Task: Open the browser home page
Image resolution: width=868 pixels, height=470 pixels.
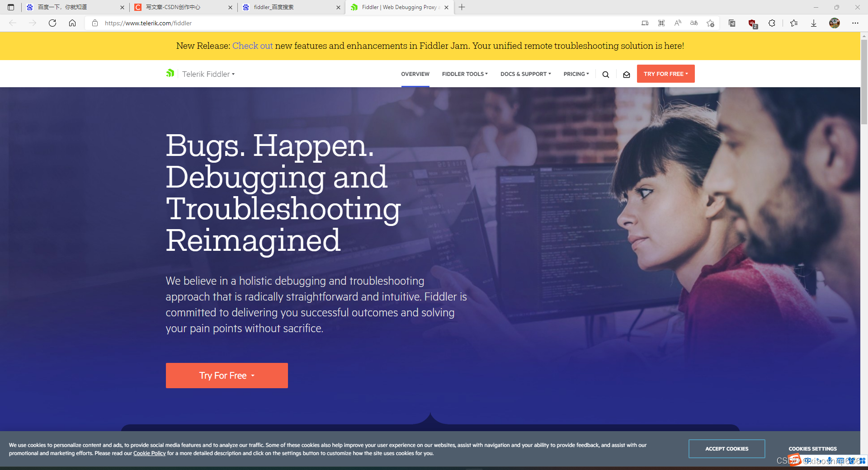Action: (72, 23)
